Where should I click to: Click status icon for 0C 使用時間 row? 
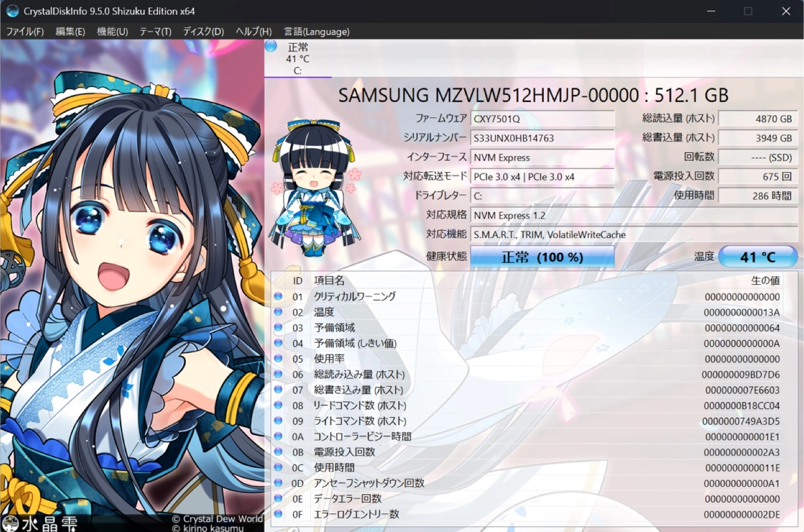[x=278, y=467]
